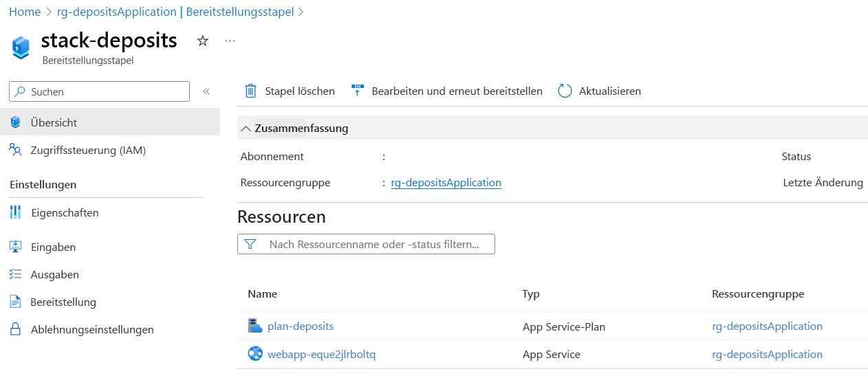Click the Eingaben monitor icon
This screenshot has width=868, height=378.
click(x=16, y=247)
